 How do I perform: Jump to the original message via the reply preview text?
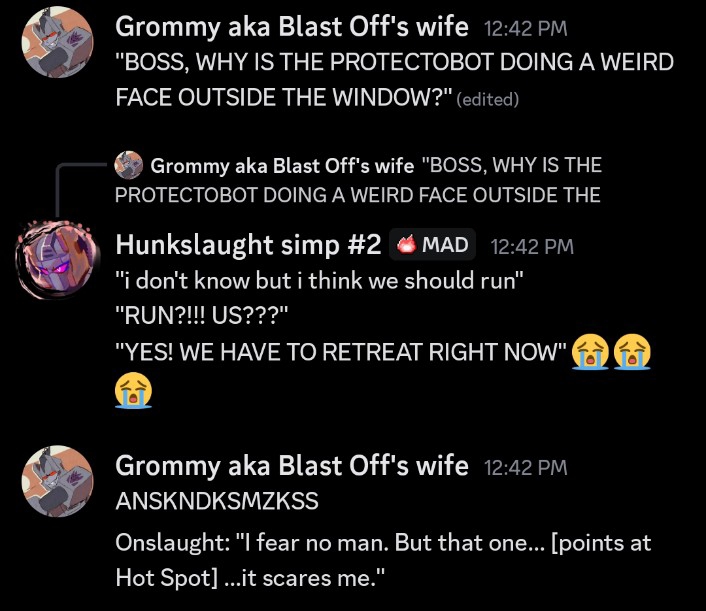click(358, 180)
